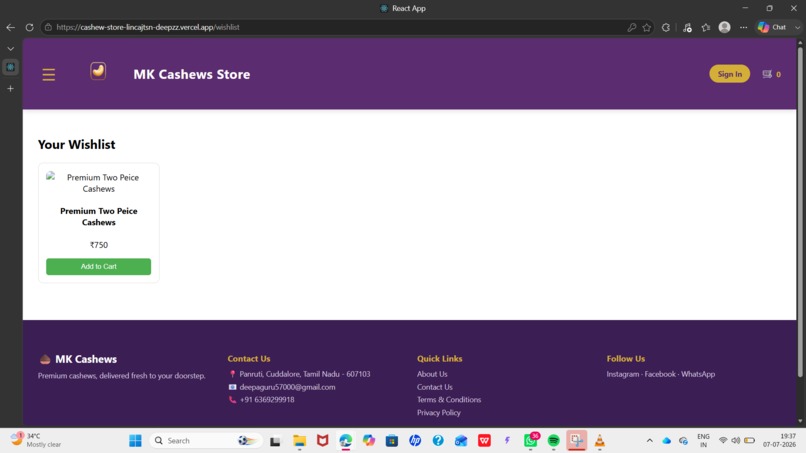This screenshot has height=453, width=806.
Task: Open WPS Office from taskbar
Action: (x=484, y=441)
